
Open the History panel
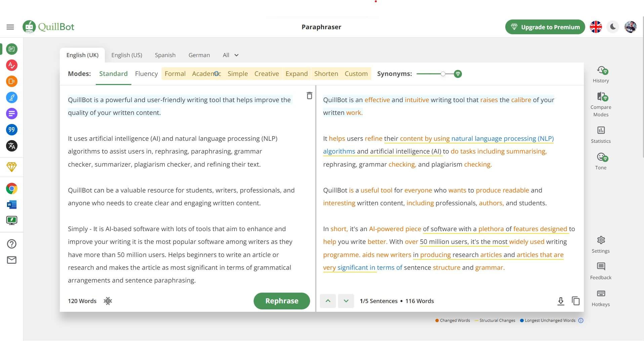[601, 75]
